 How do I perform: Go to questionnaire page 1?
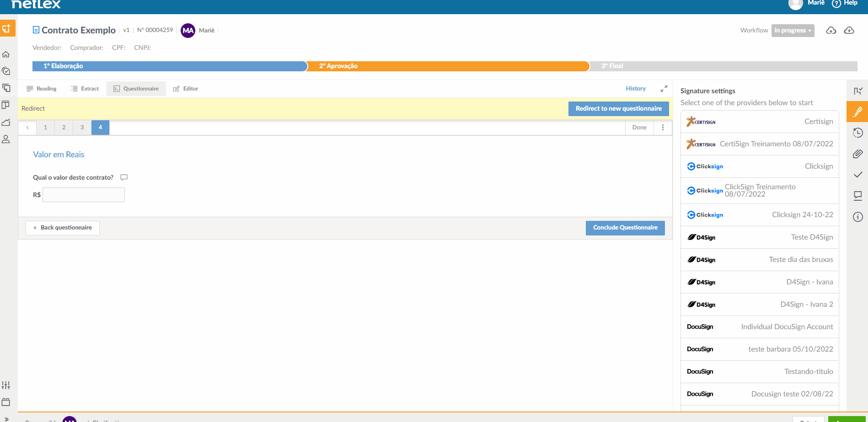45,128
